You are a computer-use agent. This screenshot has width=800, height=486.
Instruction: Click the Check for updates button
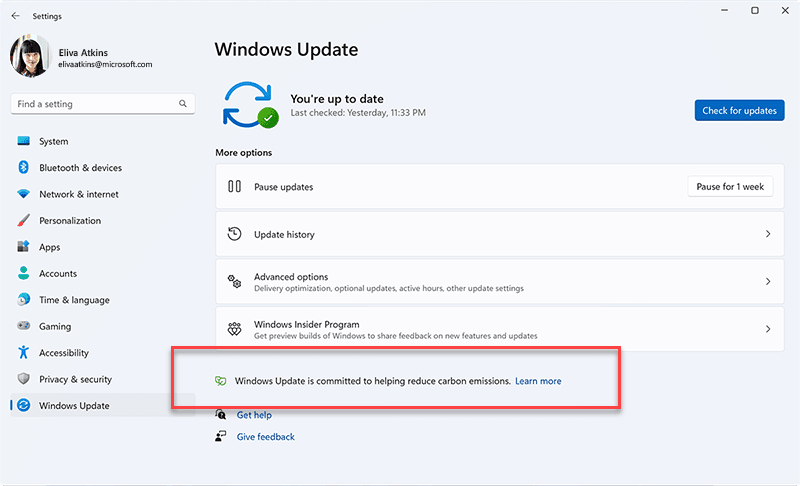click(739, 110)
